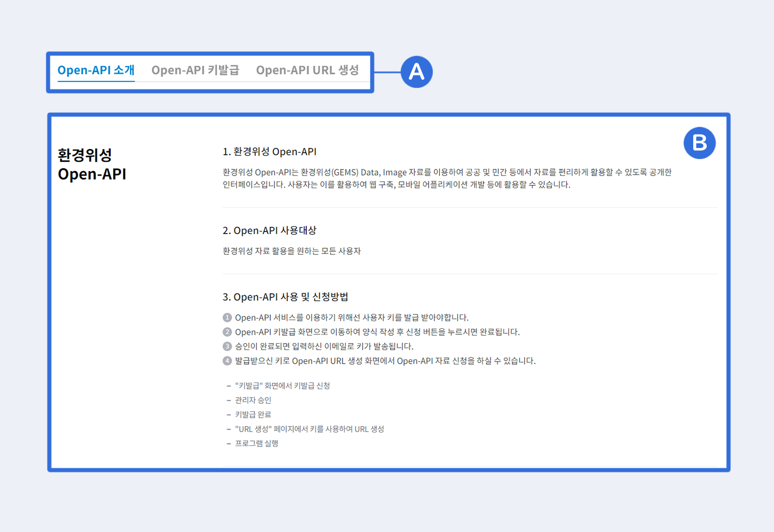The image size is (774, 532).
Task: Click the 관리자 승인 list item
Action: 253,400
